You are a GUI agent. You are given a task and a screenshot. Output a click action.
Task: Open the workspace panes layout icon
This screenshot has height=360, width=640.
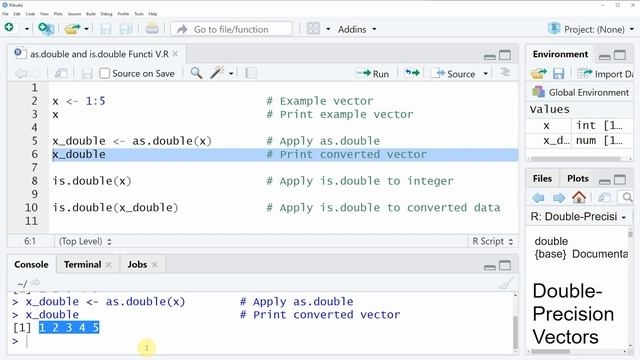313,29
